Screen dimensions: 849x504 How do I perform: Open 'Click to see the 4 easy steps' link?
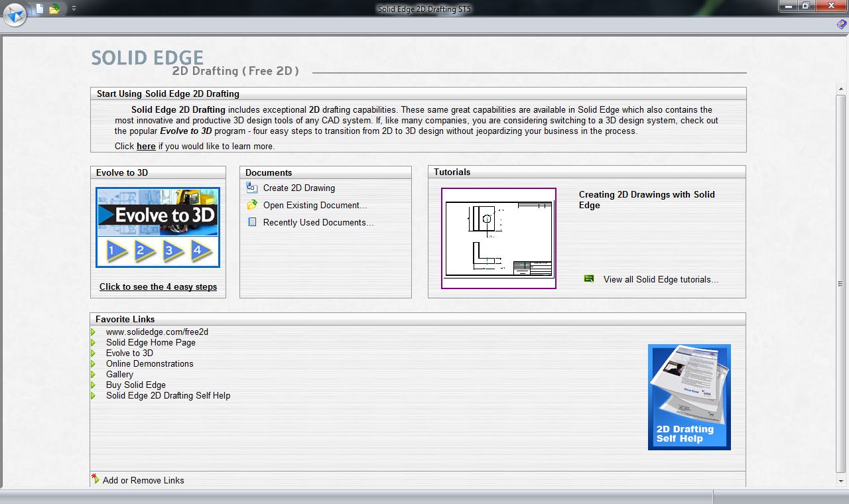pos(158,286)
